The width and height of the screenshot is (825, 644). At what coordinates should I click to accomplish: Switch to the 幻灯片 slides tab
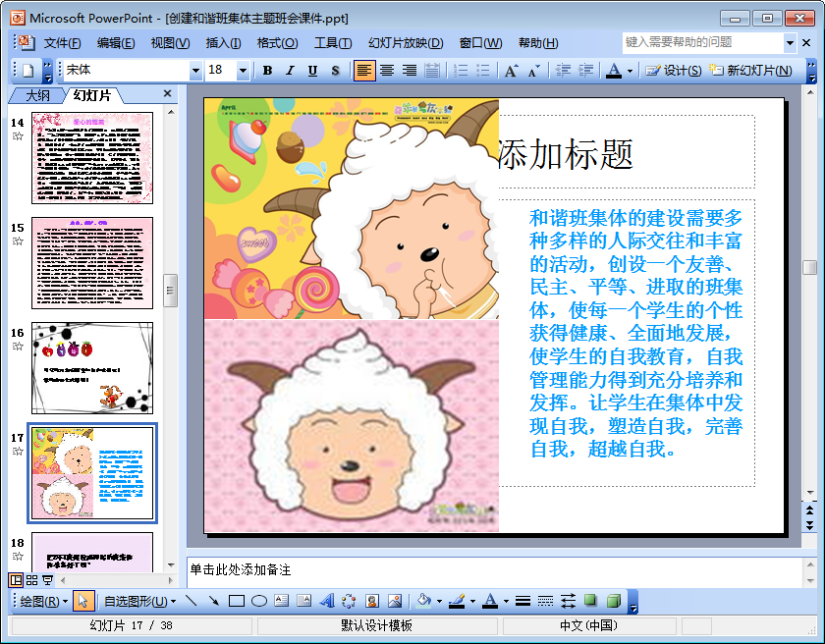click(x=92, y=95)
